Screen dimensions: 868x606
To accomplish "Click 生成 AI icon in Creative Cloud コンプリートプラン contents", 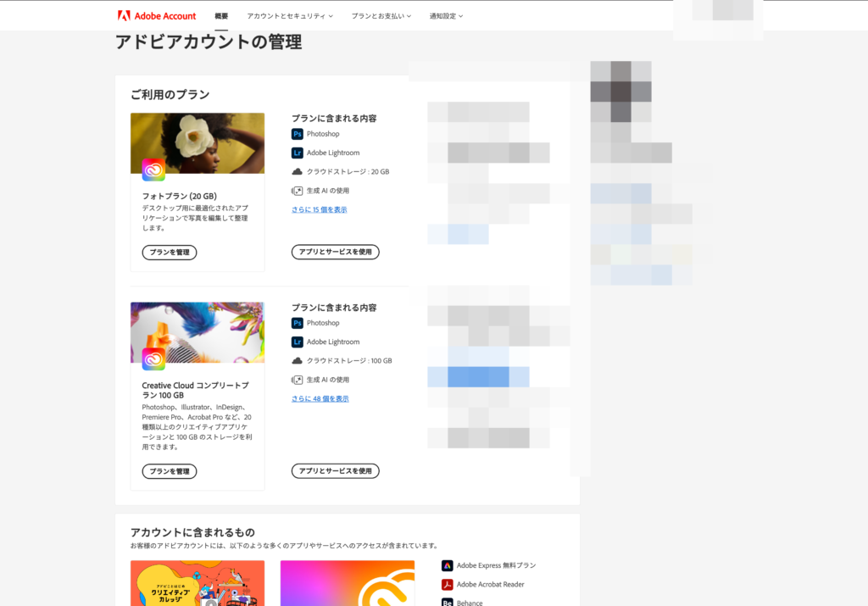I will (298, 380).
